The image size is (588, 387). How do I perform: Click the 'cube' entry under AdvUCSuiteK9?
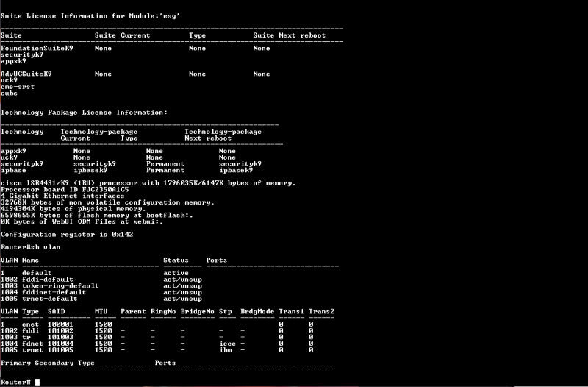coord(9,93)
